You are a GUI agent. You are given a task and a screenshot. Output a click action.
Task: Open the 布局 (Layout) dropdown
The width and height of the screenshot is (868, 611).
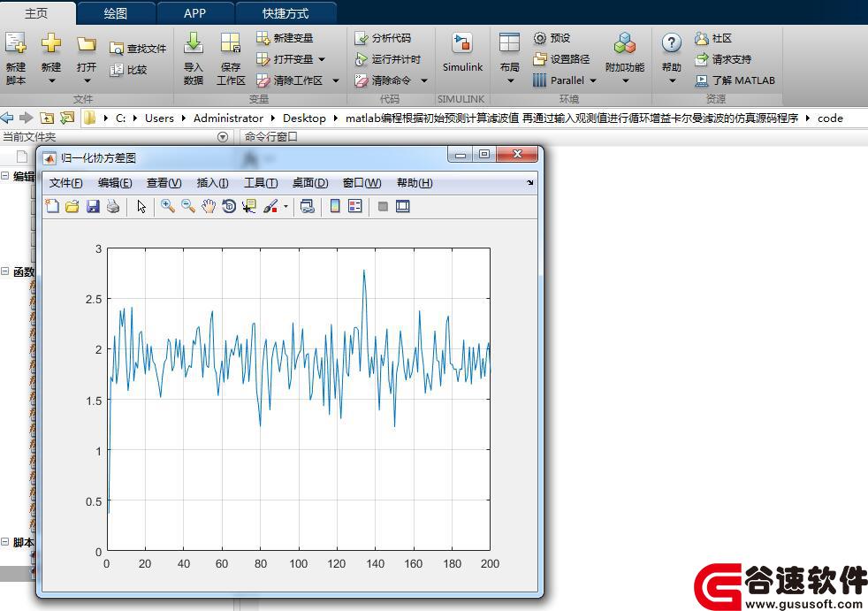point(510,81)
